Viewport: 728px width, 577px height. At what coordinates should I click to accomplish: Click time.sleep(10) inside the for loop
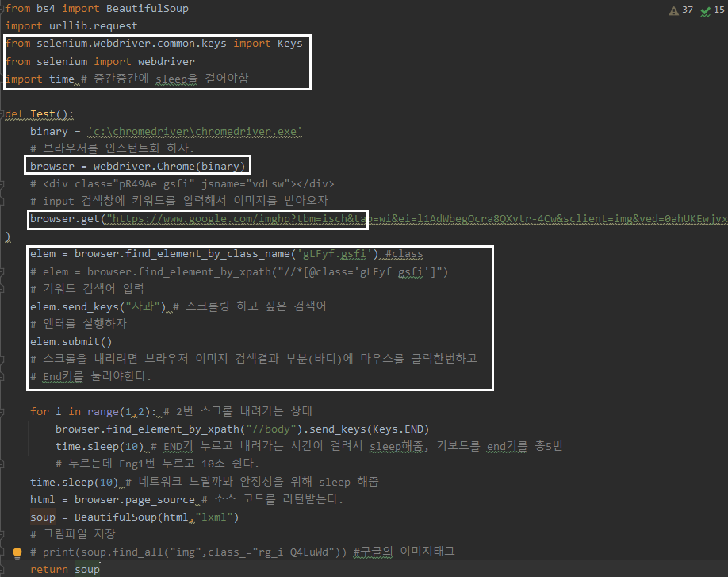pyautogui.click(x=100, y=447)
